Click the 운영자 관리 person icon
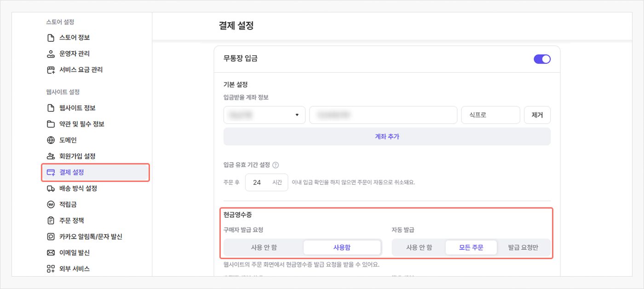The width and height of the screenshot is (644, 289). click(x=51, y=54)
